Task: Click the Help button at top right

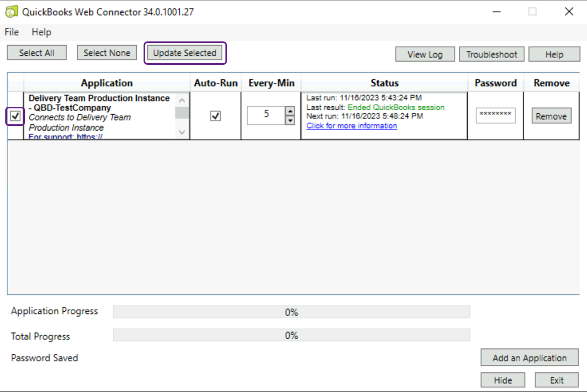Action: click(554, 54)
